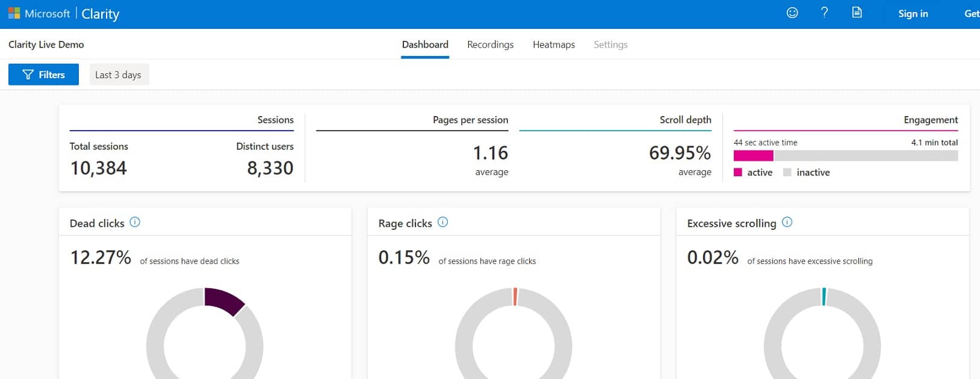The height and width of the screenshot is (379, 980).
Task: Click the 12.27% dead clicks value
Action: pyautogui.click(x=101, y=257)
